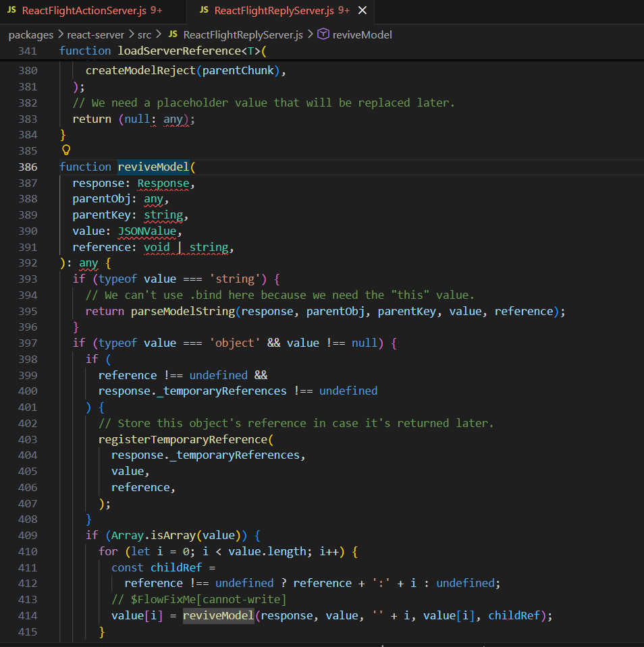
Task: Click JS icon on ReactFlightReplyServer.js tab
Action: click(204, 11)
